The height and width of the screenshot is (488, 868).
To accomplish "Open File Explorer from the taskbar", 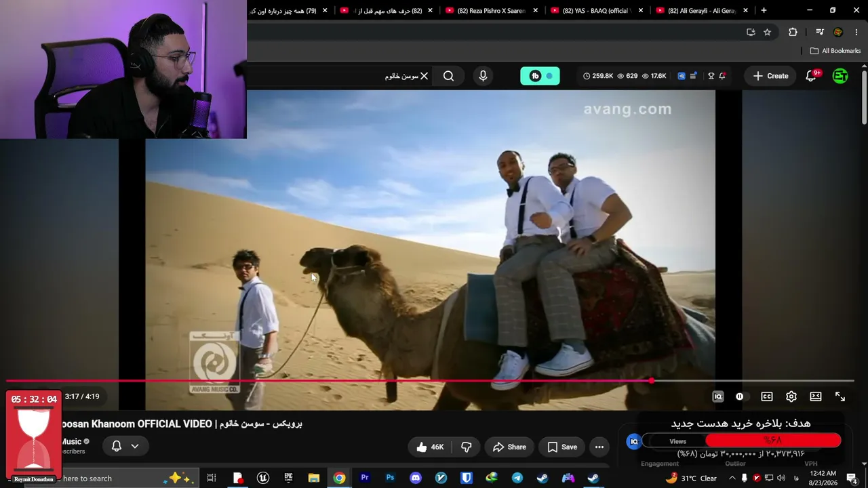I will (x=314, y=478).
